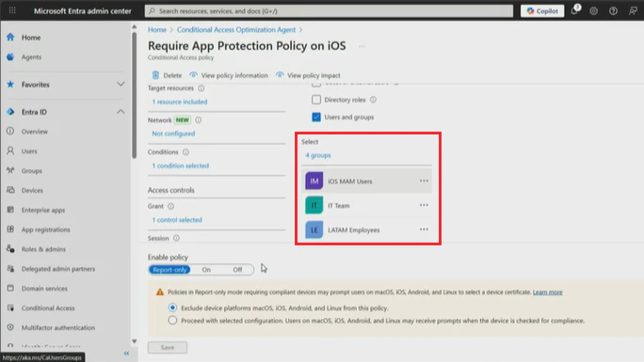Select Proceed with selected configuration radio
This screenshot has width=644, height=362.
(x=172, y=321)
